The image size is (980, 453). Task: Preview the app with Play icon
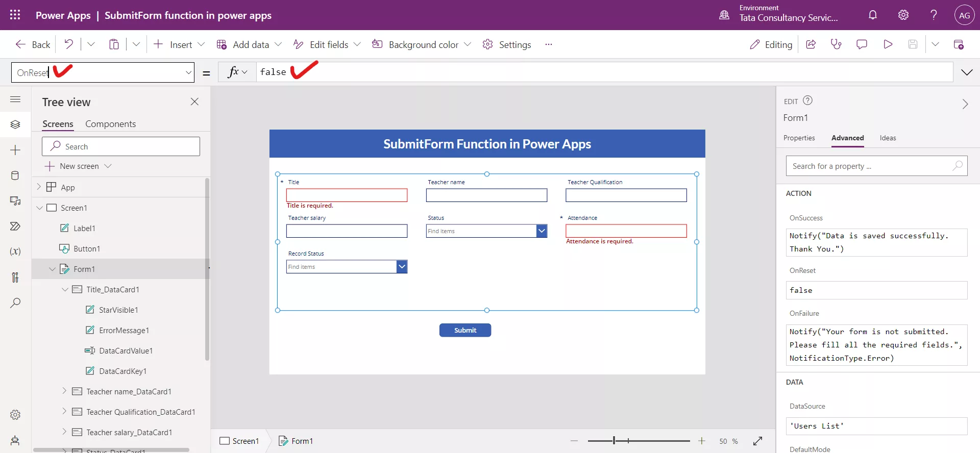[x=888, y=44]
